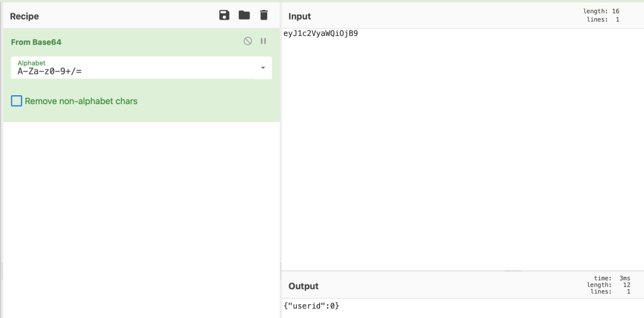Click the Recipe panel heading
The height and width of the screenshot is (318, 644).
point(25,16)
